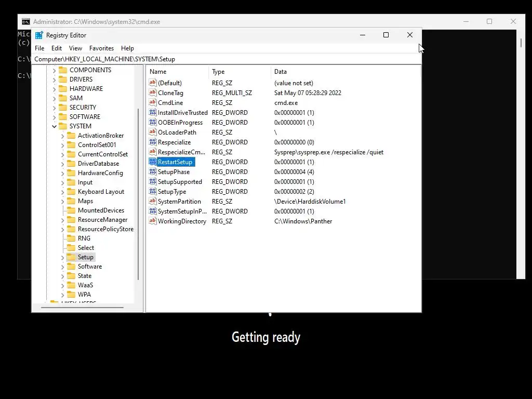Click the RestartSetup DWORD icon
Image resolution: width=532 pixels, height=399 pixels.
pos(153,162)
